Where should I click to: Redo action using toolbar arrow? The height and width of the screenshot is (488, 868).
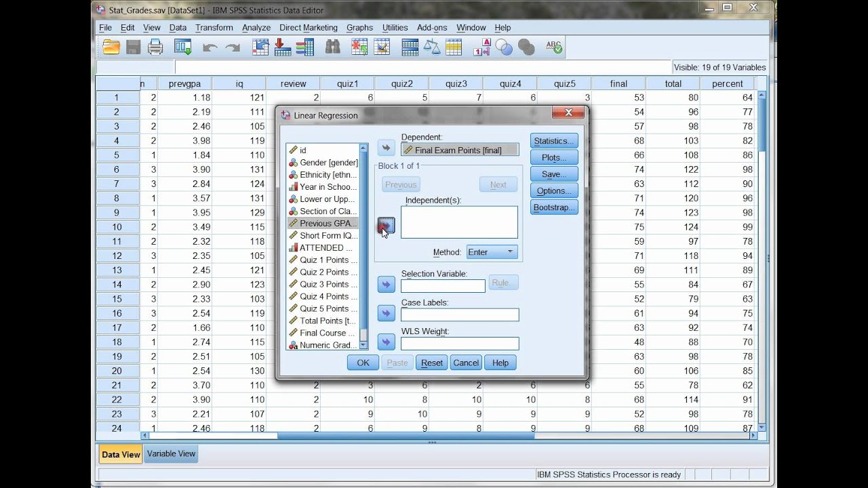(x=233, y=47)
